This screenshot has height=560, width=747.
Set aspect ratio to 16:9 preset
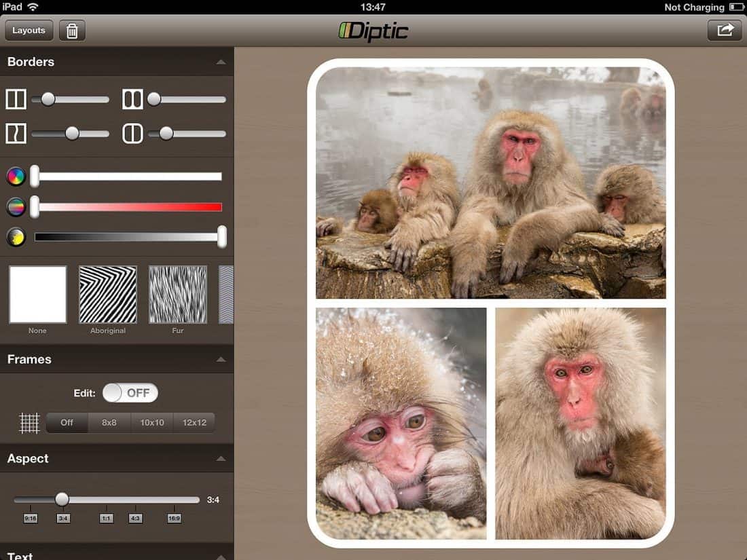[x=174, y=518]
